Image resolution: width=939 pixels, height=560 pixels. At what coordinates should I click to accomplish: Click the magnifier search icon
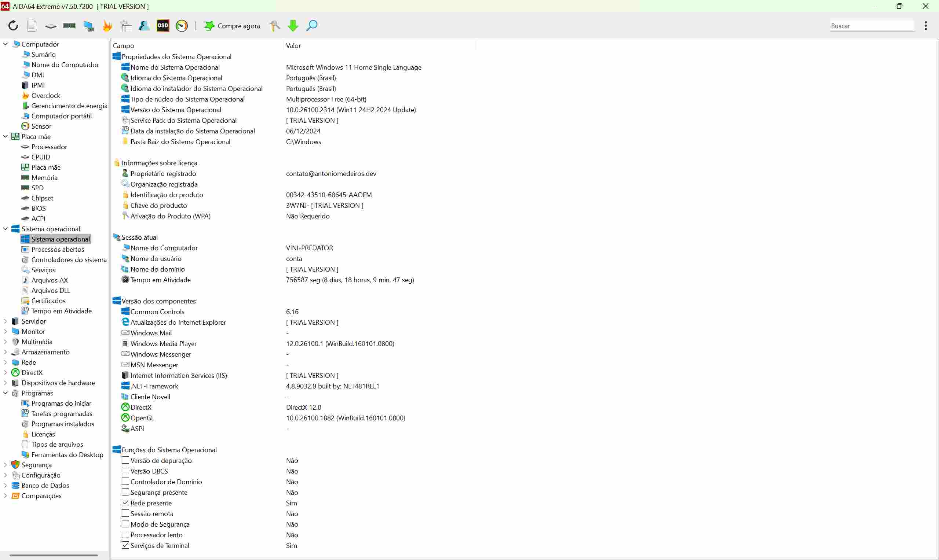[312, 26]
